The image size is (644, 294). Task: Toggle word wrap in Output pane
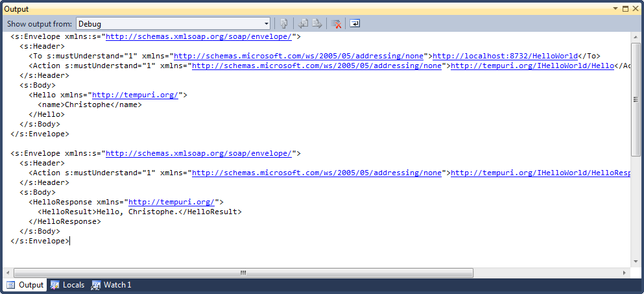point(355,24)
